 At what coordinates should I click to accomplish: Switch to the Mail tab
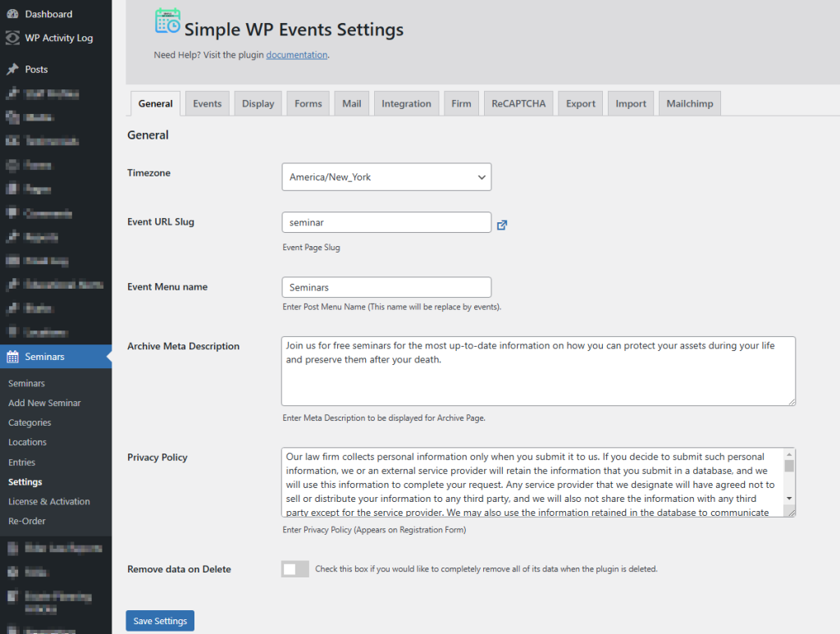pyautogui.click(x=352, y=103)
